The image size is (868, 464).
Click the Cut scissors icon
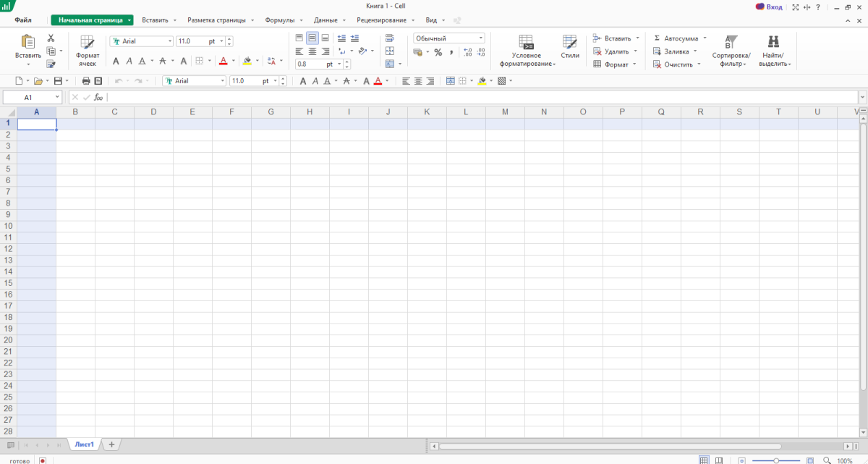click(x=51, y=38)
